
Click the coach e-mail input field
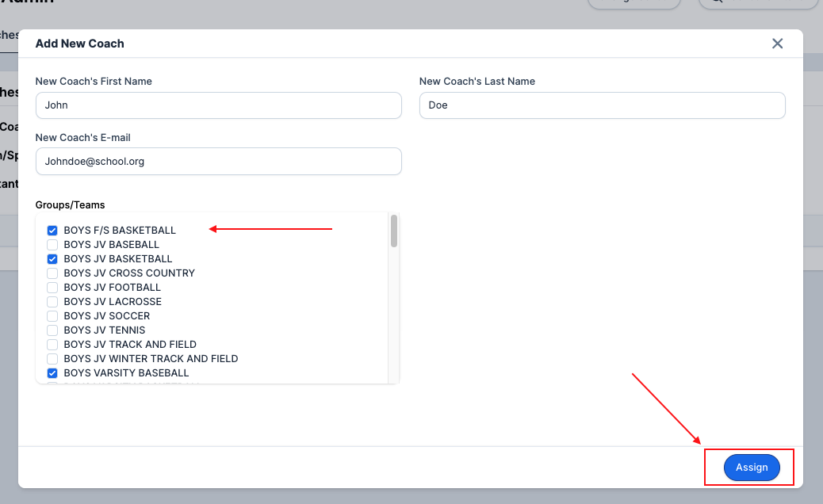(x=218, y=161)
